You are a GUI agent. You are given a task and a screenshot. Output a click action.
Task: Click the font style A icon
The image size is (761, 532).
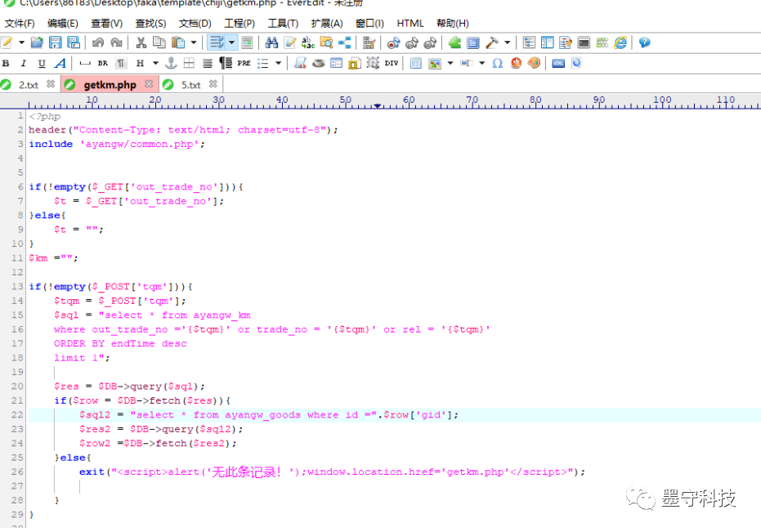click(60, 63)
